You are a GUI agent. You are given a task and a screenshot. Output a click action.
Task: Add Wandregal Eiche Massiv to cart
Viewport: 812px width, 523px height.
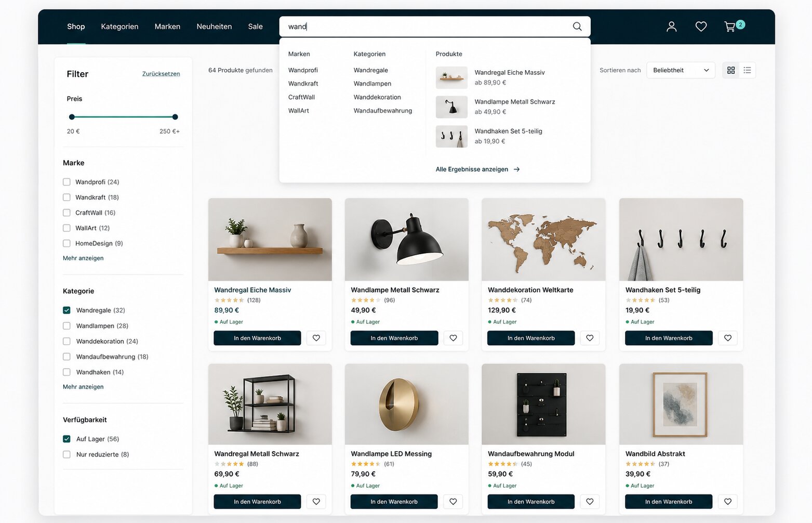click(x=257, y=338)
